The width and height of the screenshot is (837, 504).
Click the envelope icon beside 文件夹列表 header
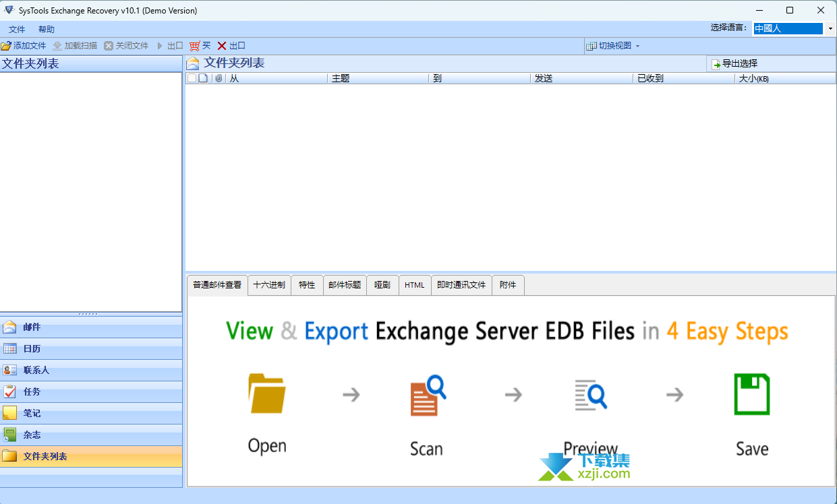point(193,63)
